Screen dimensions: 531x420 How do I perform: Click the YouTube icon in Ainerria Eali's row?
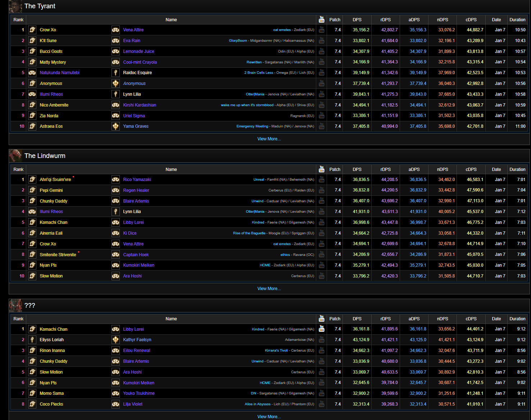pos(322,233)
